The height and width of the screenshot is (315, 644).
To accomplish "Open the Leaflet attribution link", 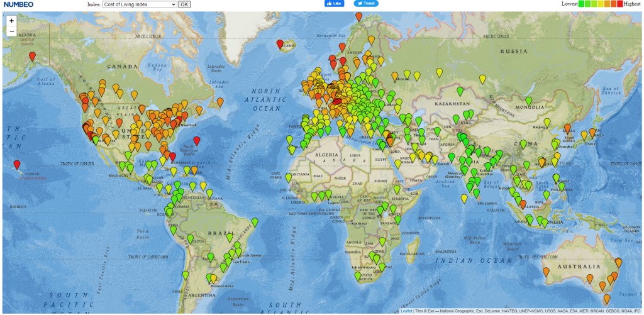I will (x=407, y=311).
